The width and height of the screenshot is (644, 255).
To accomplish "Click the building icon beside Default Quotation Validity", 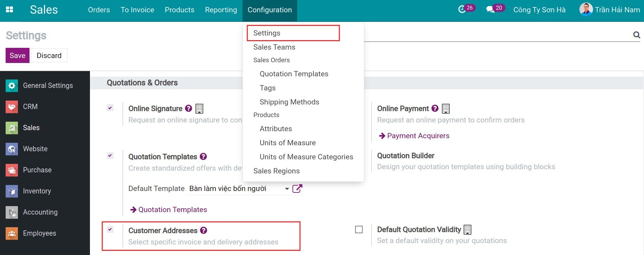I will pyautogui.click(x=468, y=230).
